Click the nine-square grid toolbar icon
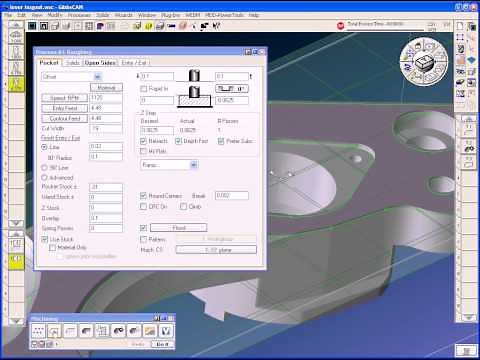 click(89, 26)
